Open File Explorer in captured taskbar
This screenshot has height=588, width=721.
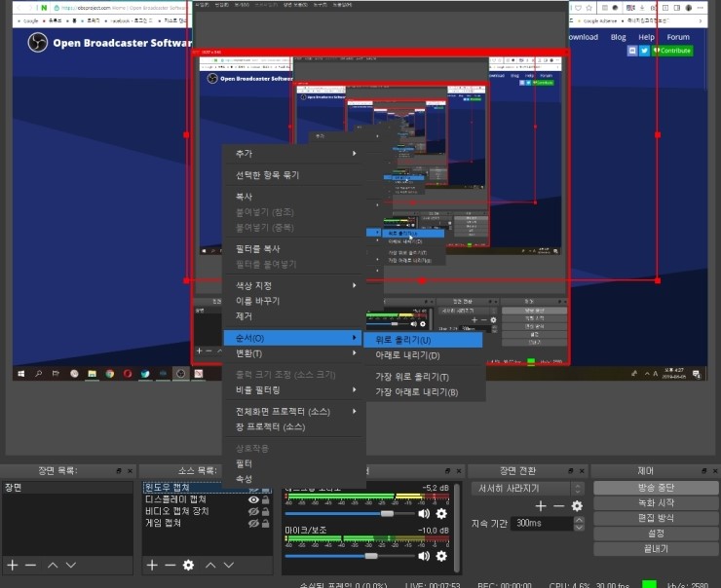92,374
